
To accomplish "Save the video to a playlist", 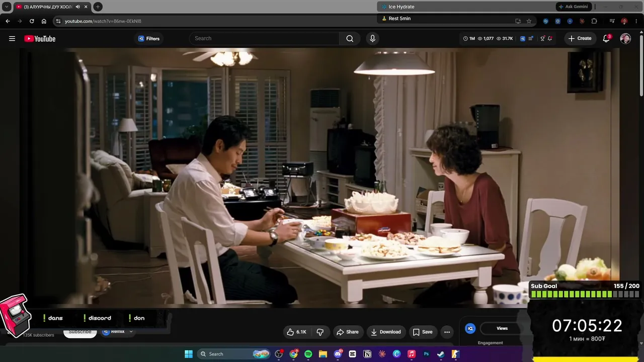I will click(423, 332).
